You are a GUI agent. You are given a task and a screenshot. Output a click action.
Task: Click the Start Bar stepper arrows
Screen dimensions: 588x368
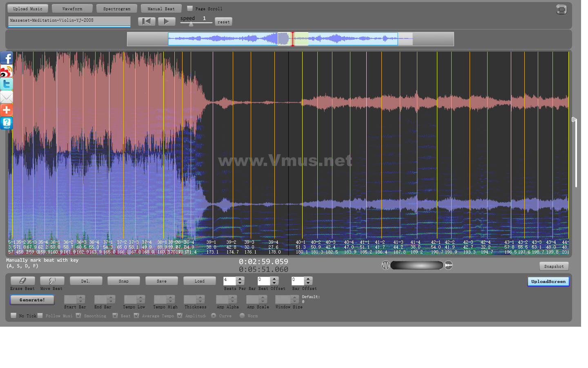pos(81,299)
